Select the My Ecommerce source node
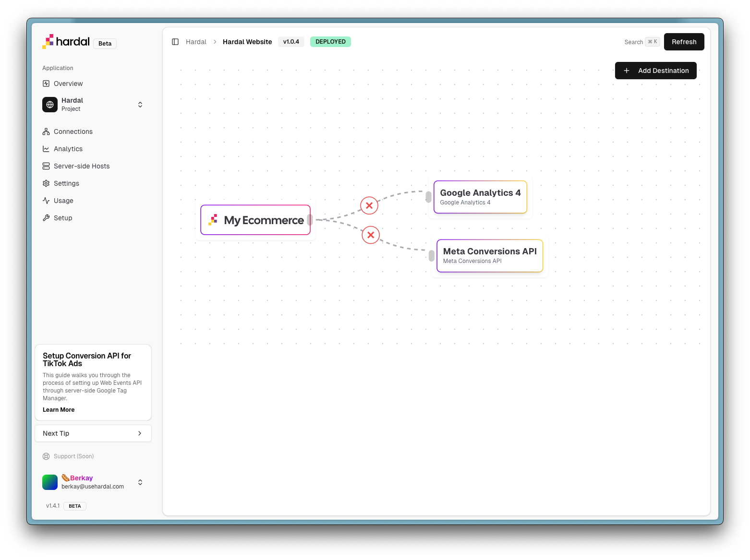 click(255, 220)
